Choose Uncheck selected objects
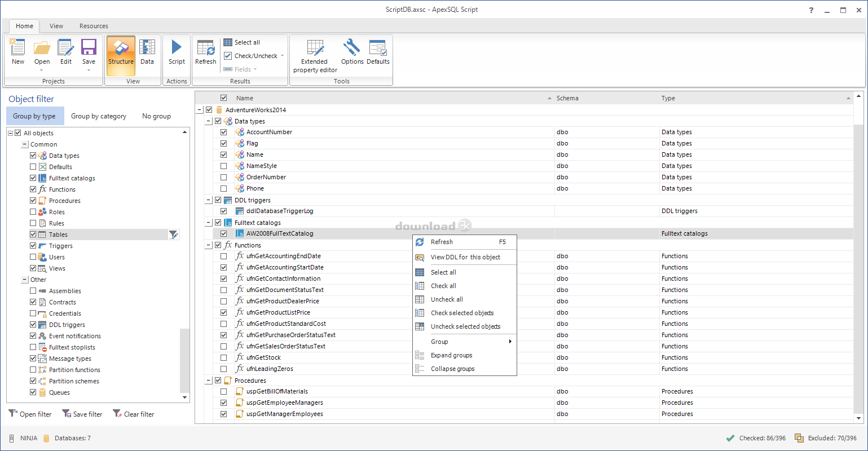The image size is (868, 451). click(465, 326)
